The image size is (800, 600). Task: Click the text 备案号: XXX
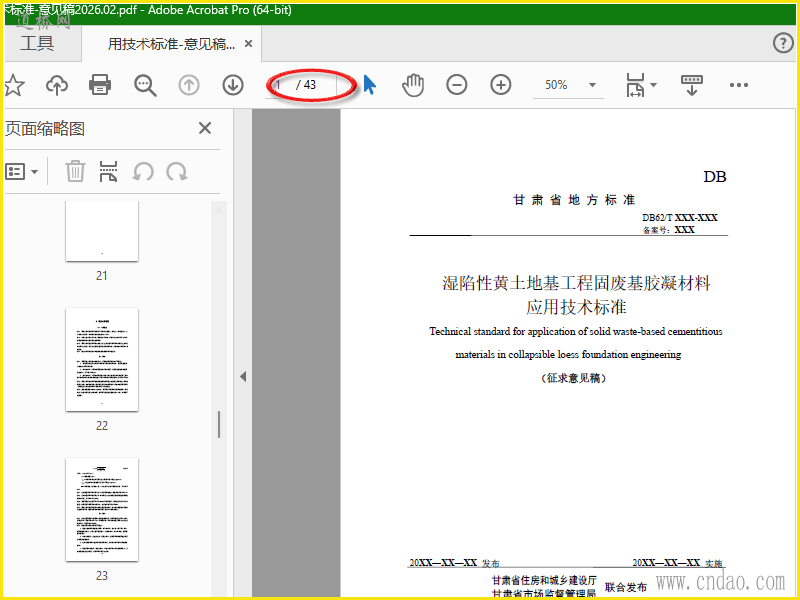tap(669, 230)
